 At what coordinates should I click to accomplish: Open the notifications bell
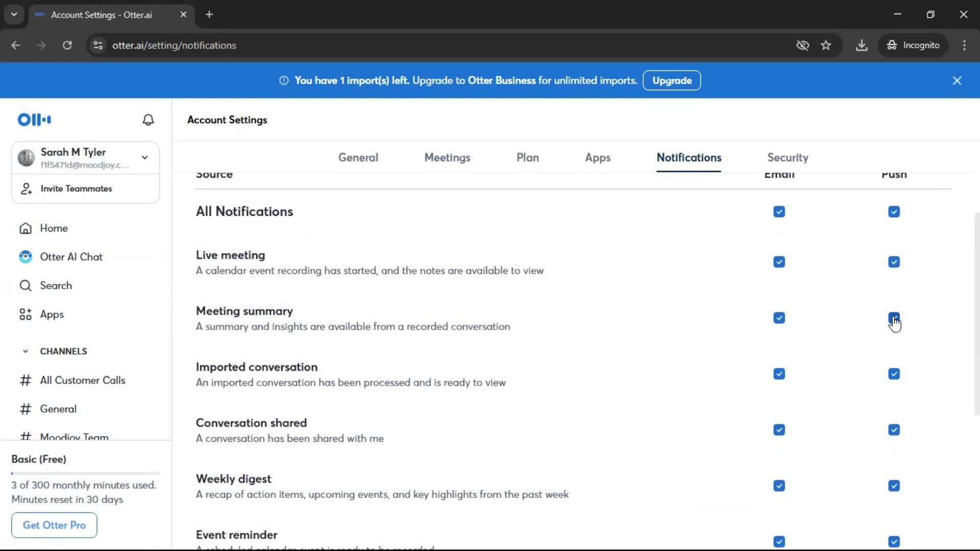(x=148, y=120)
